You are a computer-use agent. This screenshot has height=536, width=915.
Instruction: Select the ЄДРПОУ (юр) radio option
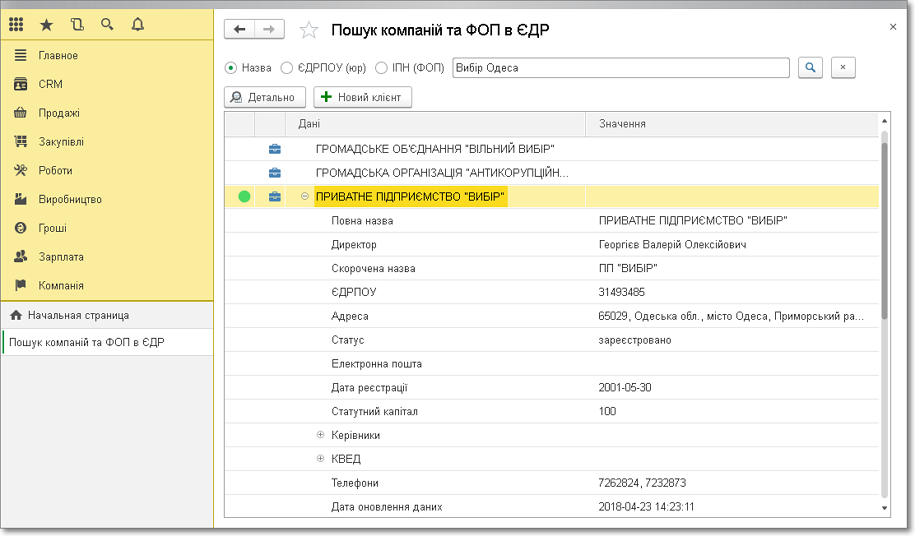point(287,68)
